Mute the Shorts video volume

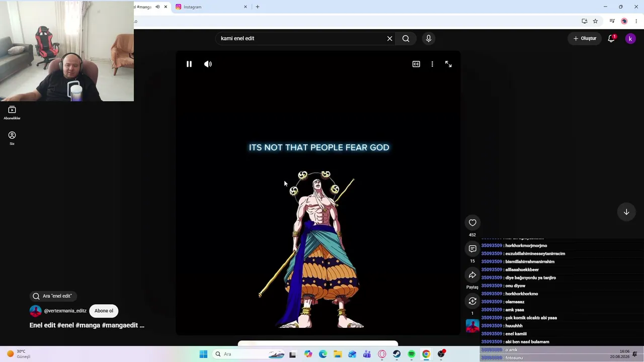(208, 64)
